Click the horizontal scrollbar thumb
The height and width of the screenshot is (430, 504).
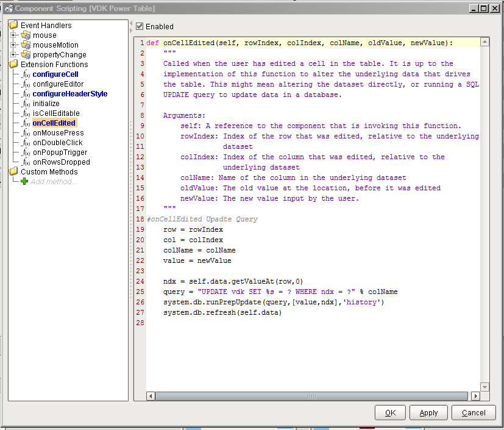pos(312,396)
